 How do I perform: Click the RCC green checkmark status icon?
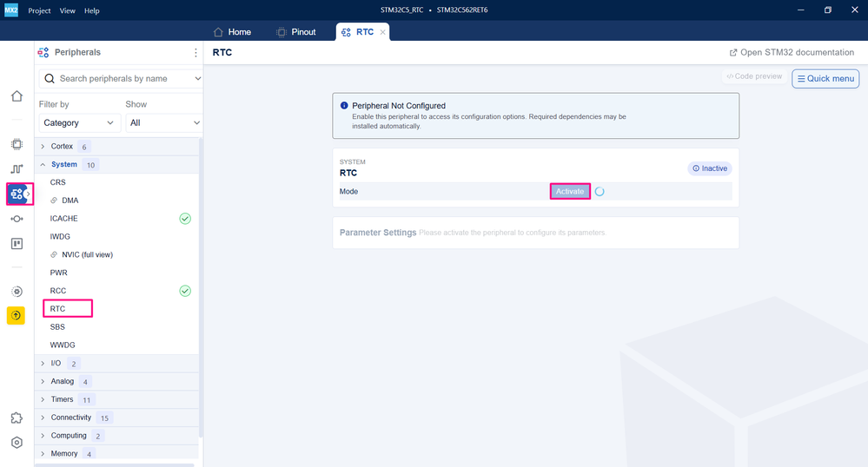click(185, 291)
